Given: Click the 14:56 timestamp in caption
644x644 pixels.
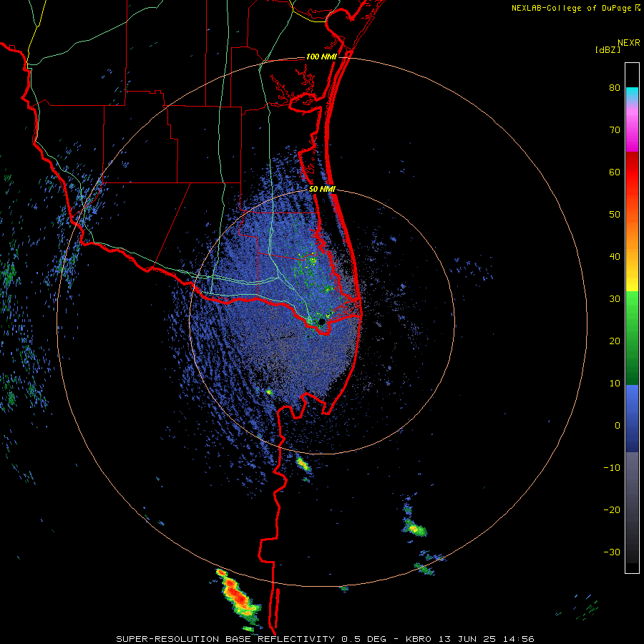Looking at the screenshot, I should click(x=520, y=639).
